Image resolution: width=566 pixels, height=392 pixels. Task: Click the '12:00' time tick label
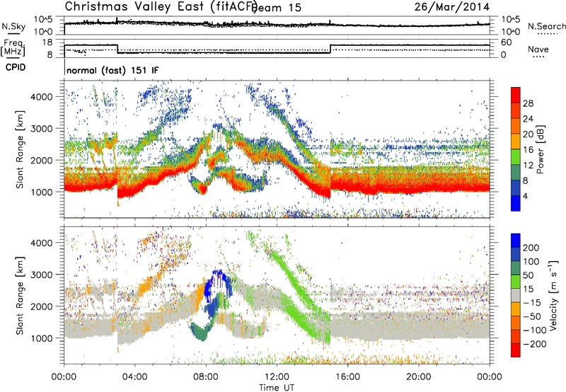pyautogui.click(x=277, y=376)
